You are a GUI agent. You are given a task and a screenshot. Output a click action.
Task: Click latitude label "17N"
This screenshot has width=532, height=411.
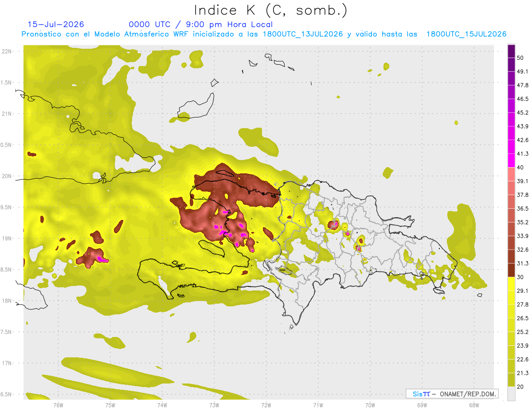click(7, 363)
